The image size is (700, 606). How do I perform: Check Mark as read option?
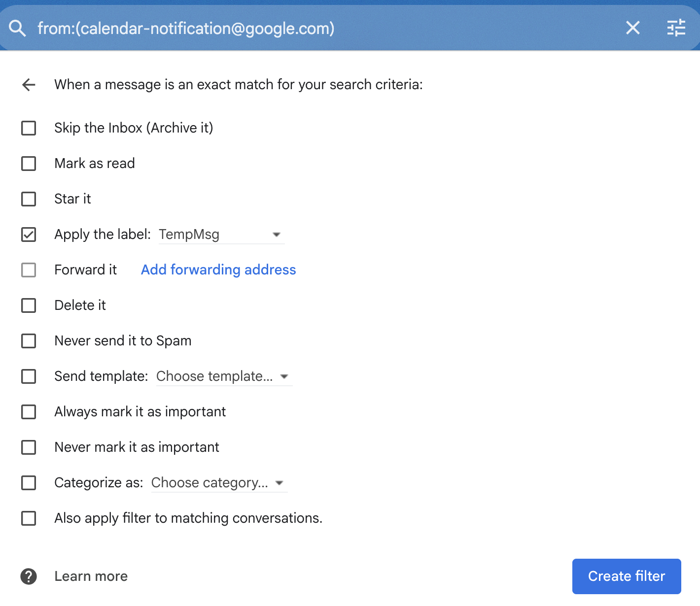tap(29, 164)
